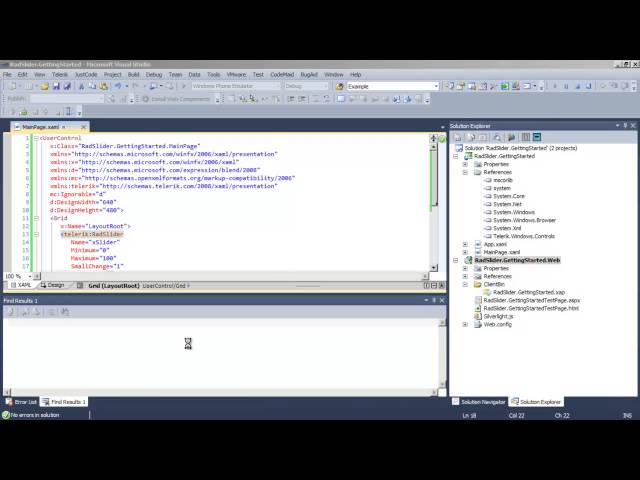Click the Cut scissors icon
This screenshot has width=640, height=480.
click(x=81, y=86)
